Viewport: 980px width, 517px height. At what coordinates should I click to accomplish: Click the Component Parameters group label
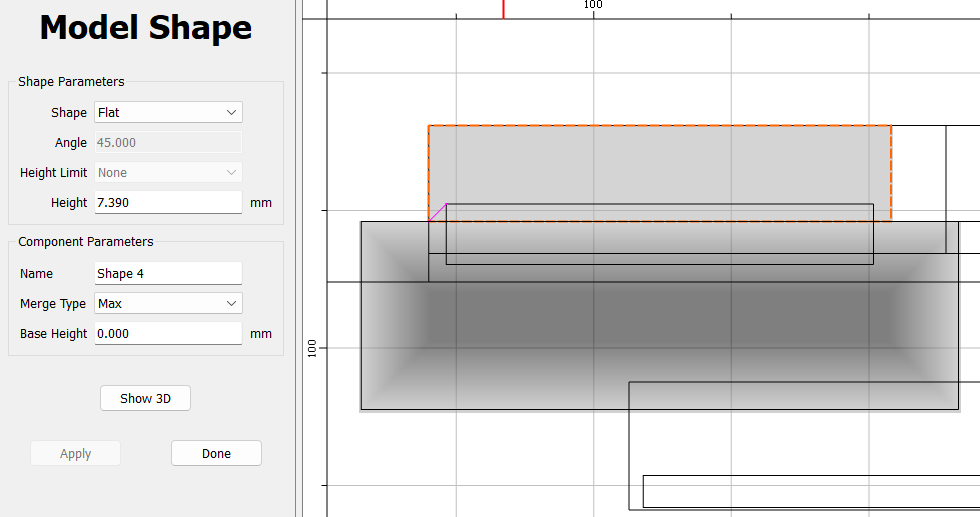[x=86, y=242]
